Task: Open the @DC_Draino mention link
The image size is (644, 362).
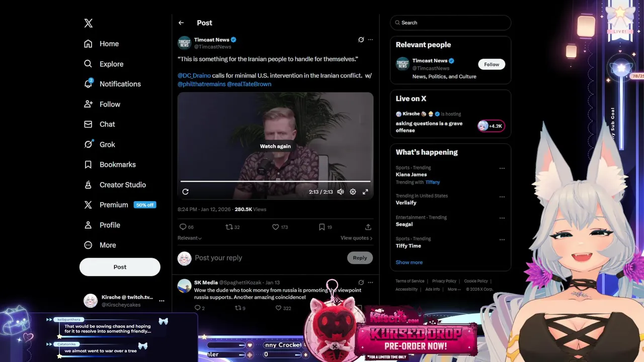Action: [x=194, y=75]
